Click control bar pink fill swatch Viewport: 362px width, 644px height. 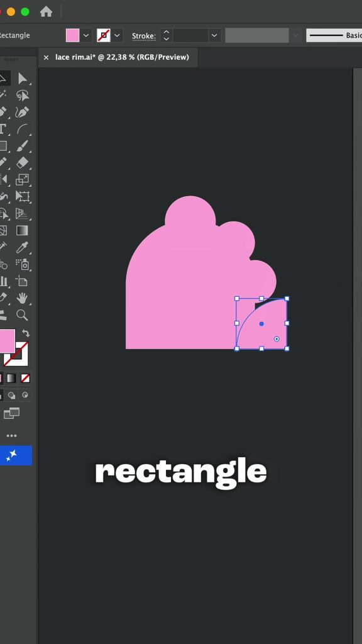(x=73, y=35)
